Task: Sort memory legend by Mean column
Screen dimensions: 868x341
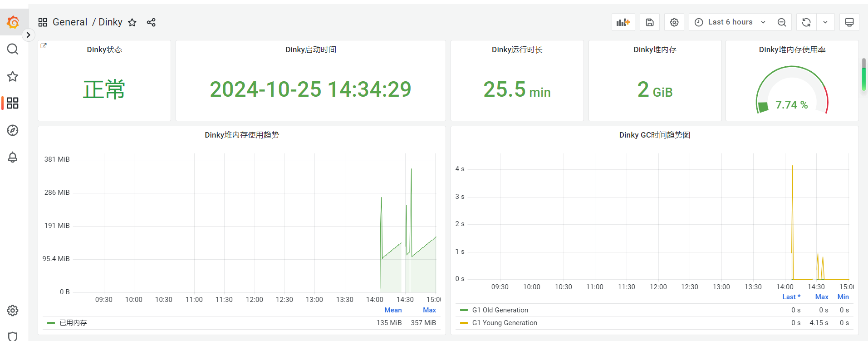Action: coord(393,310)
